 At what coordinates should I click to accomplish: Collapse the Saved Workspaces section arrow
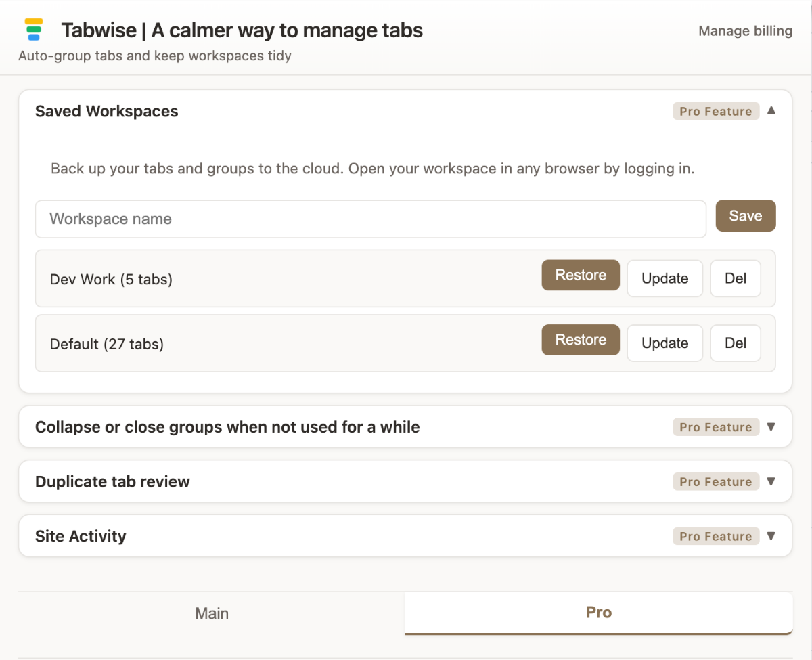[x=771, y=111]
